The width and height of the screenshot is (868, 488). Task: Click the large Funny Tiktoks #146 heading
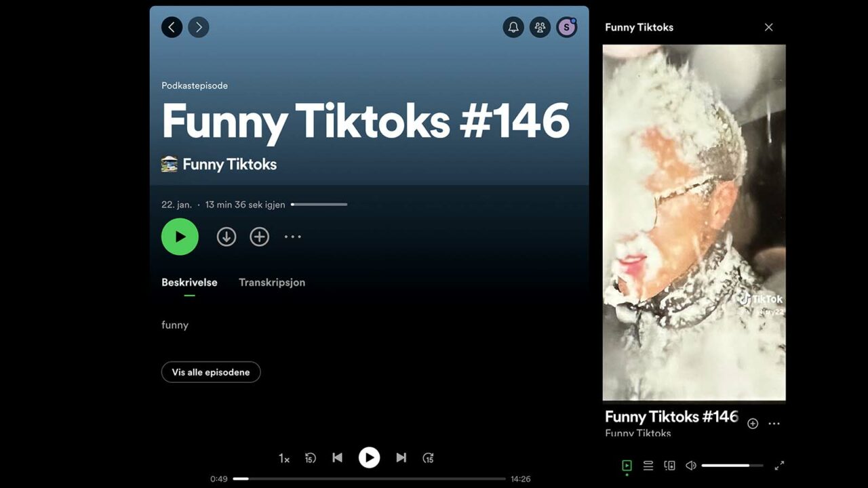pos(366,121)
